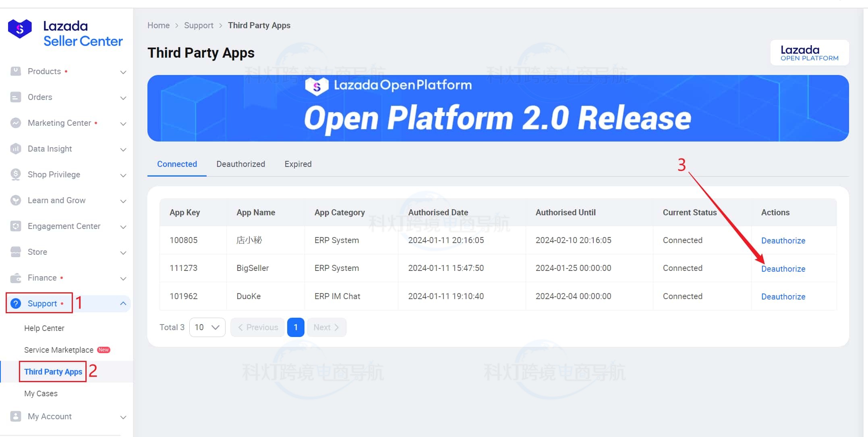Click the Data Insight chart icon

pos(15,149)
